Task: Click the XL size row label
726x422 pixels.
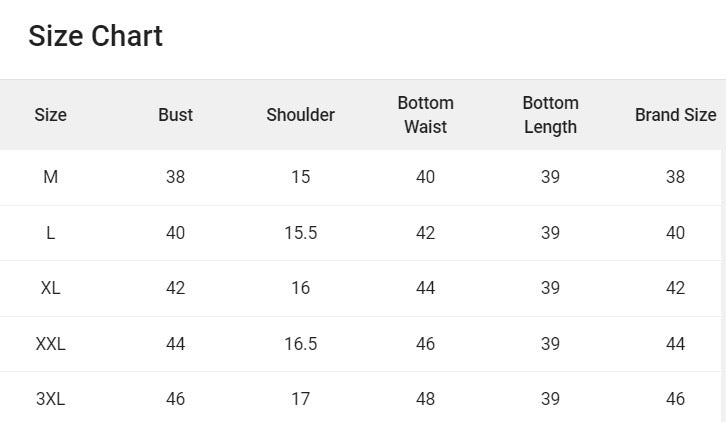Action: (x=50, y=288)
